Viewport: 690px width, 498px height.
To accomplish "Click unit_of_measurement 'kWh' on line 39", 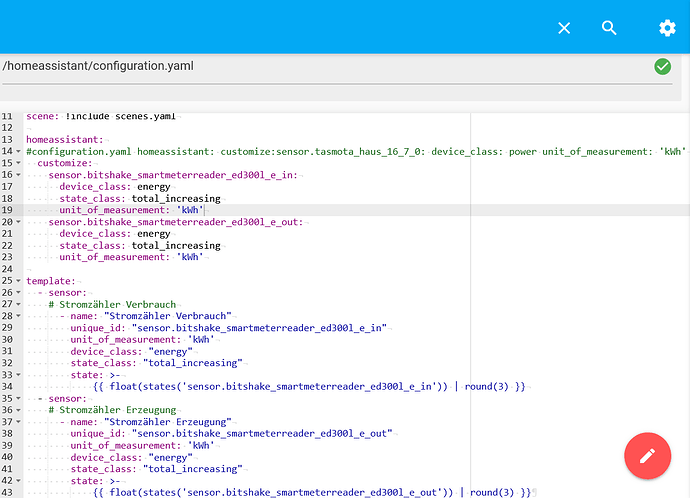I will (143, 446).
